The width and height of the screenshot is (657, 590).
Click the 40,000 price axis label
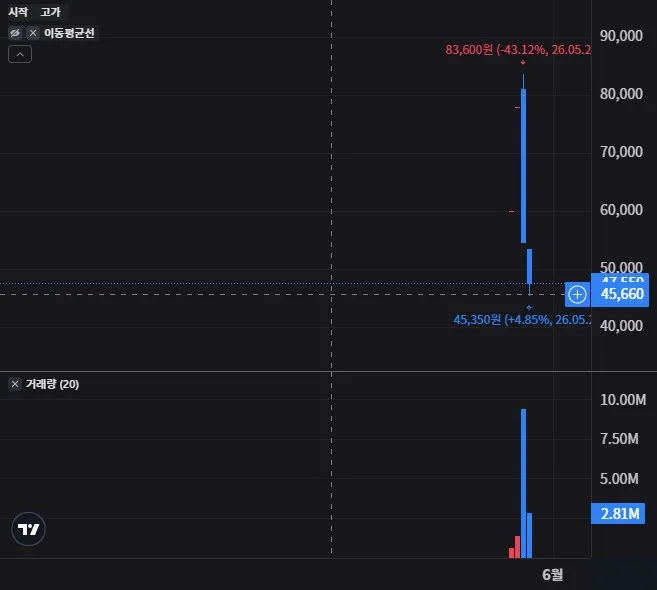pos(621,326)
